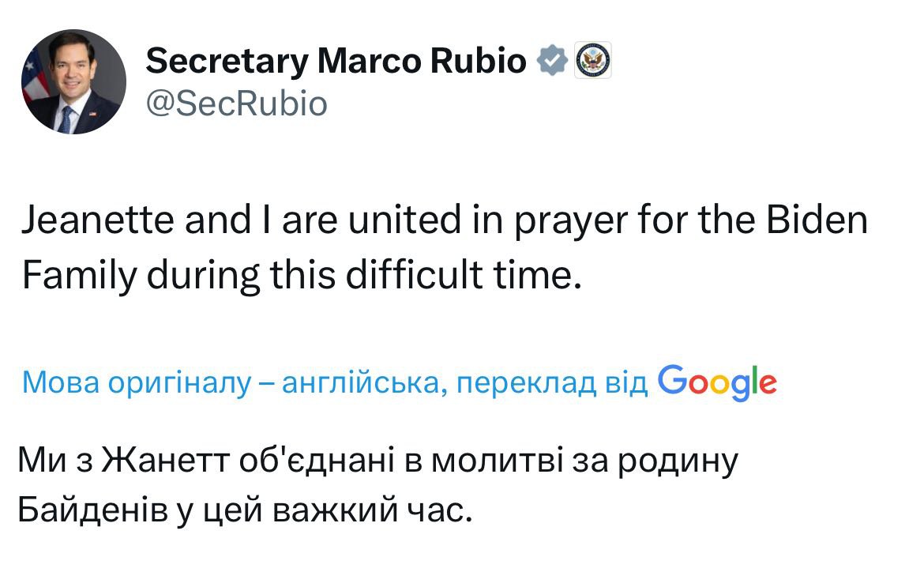Click the Google logo in translation note
Screen dimensions: 924x572
(x=716, y=383)
